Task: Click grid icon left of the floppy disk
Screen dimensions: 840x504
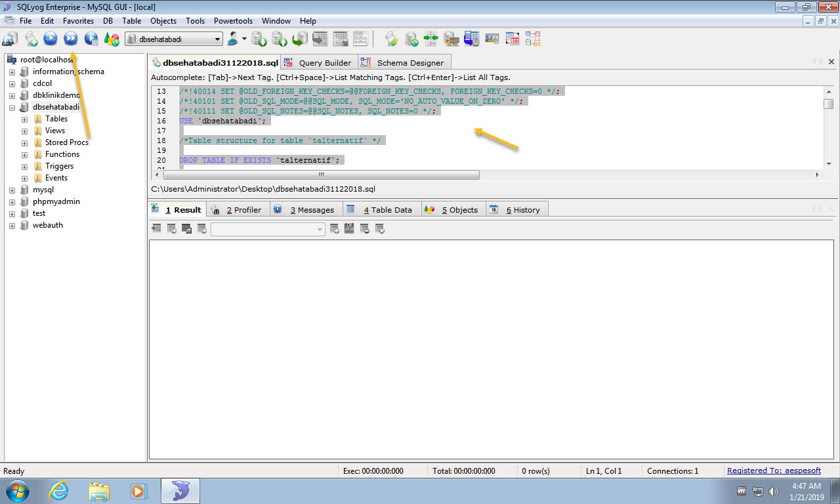Action: pyautogui.click(x=335, y=228)
